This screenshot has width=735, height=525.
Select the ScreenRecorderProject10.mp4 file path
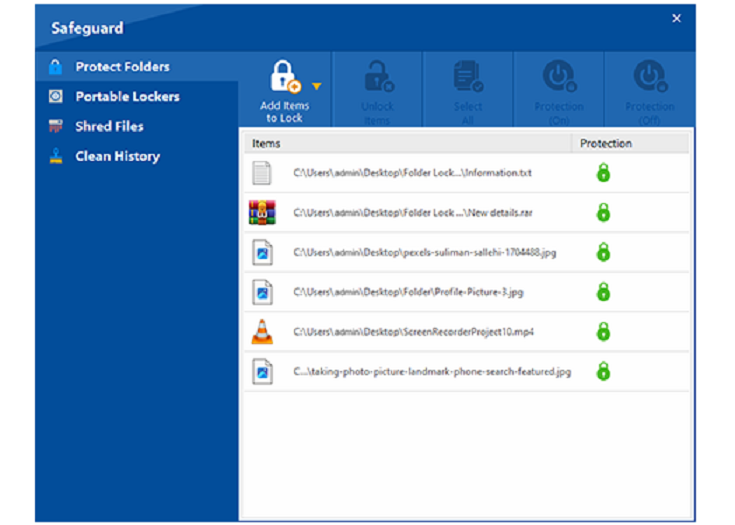(x=413, y=332)
